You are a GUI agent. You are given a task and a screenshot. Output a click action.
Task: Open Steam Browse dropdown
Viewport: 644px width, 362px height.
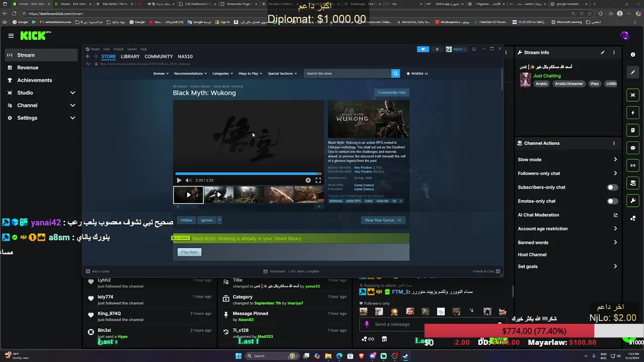[161, 73]
